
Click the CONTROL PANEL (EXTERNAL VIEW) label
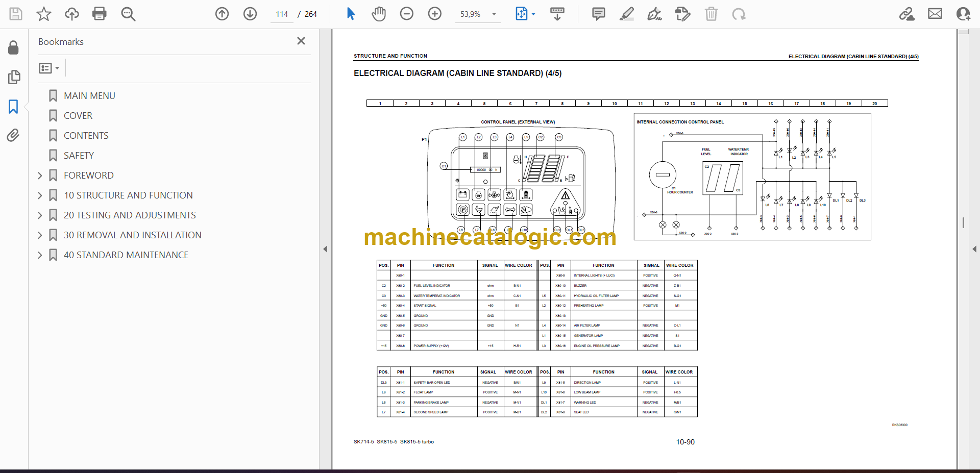pyautogui.click(x=518, y=122)
